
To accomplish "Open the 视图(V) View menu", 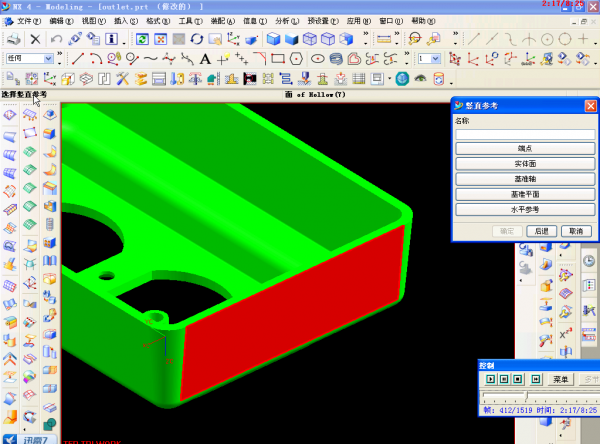I will tap(94, 21).
